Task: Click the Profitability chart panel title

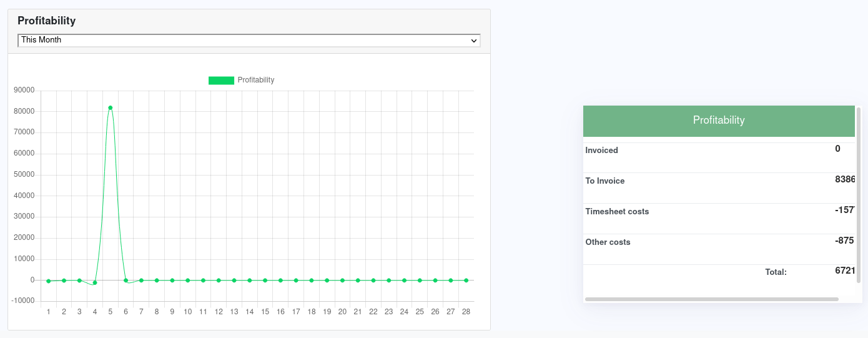Action: pyautogui.click(x=47, y=21)
